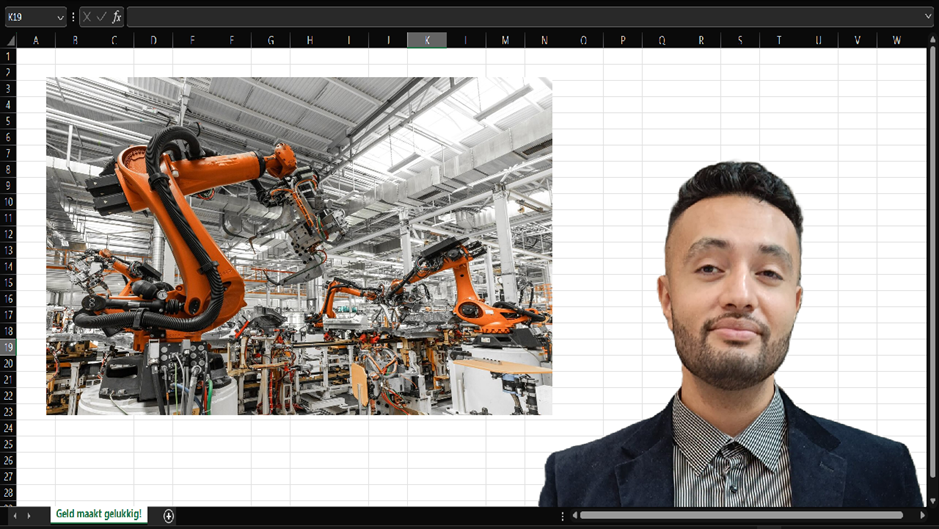Click the Cancel X formula icon
This screenshot has height=529, width=939.
point(87,17)
